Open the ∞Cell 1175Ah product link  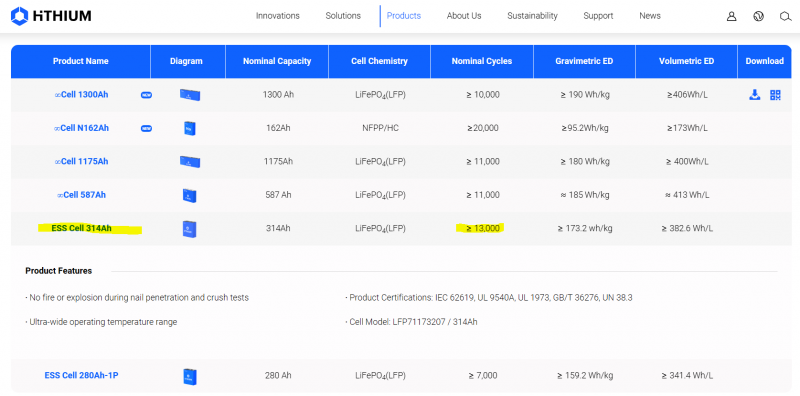82,161
